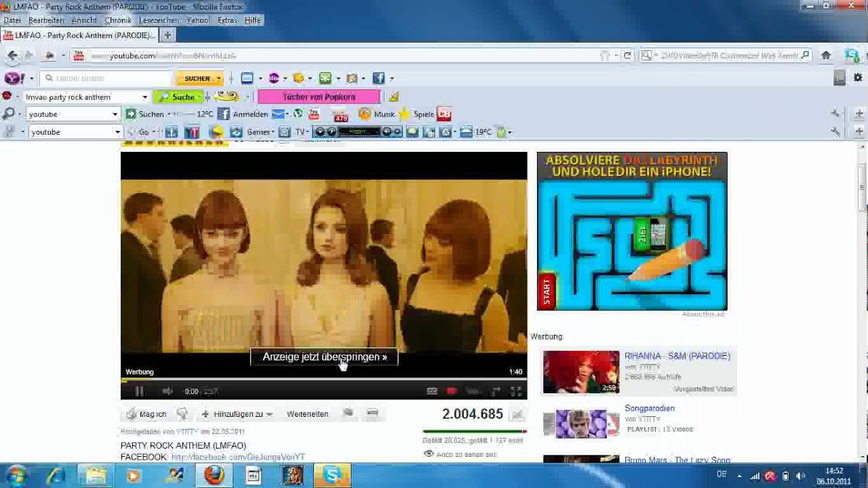Click the Go button in bottom toolbar

pyautogui.click(x=144, y=132)
